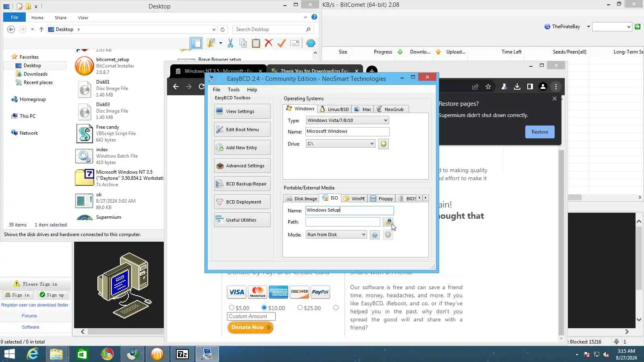Click the Cut scissors icon in Explorer toolbar
644x362 pixels.
click(230, 43)
